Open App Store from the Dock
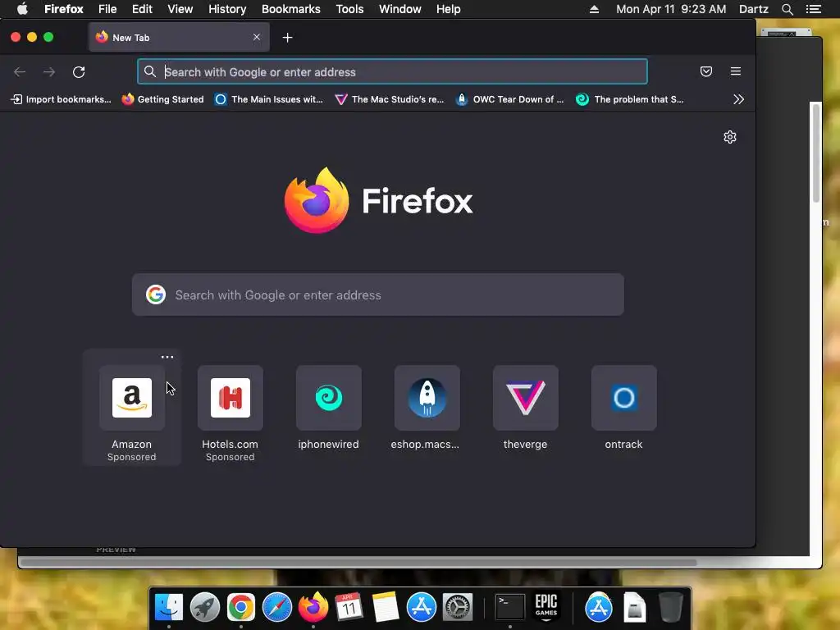Viewport: 840px width, 630px height. pyautogui.click(x=422, y=607)
